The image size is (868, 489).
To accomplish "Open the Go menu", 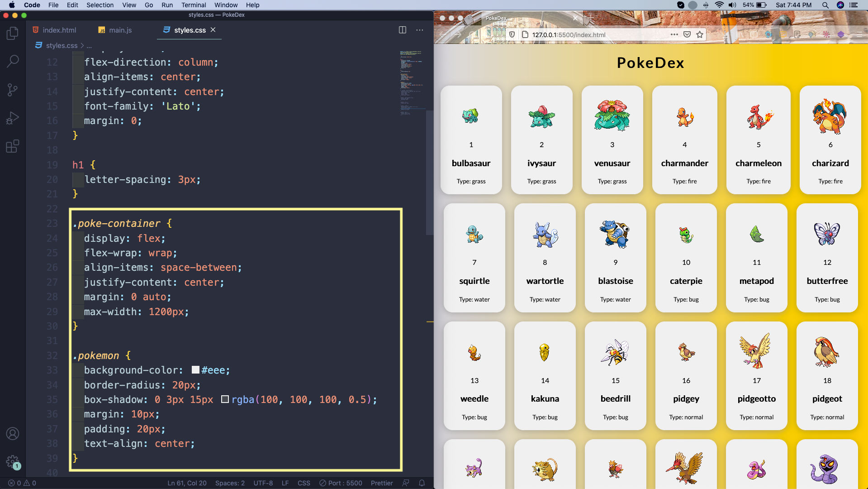I will [149, 5].
